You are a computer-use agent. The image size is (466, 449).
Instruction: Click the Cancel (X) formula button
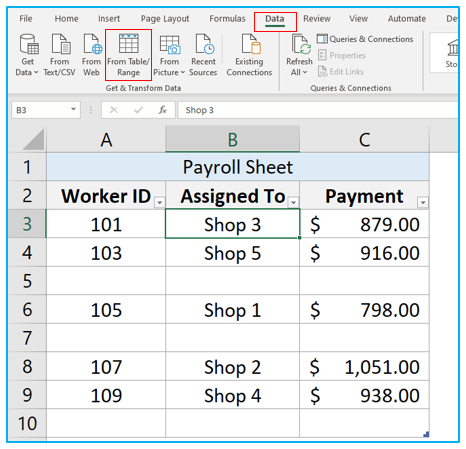click(114, 110)
